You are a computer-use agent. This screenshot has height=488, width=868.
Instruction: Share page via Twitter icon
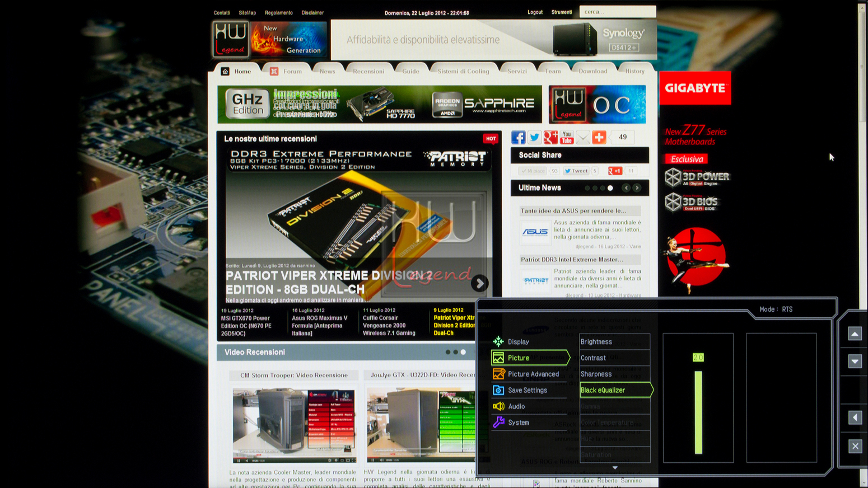[534, 137]
